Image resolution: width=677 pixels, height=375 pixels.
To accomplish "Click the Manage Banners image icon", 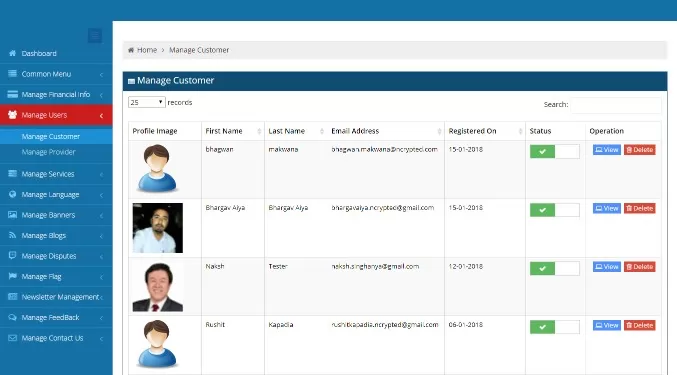I will 13,214.
